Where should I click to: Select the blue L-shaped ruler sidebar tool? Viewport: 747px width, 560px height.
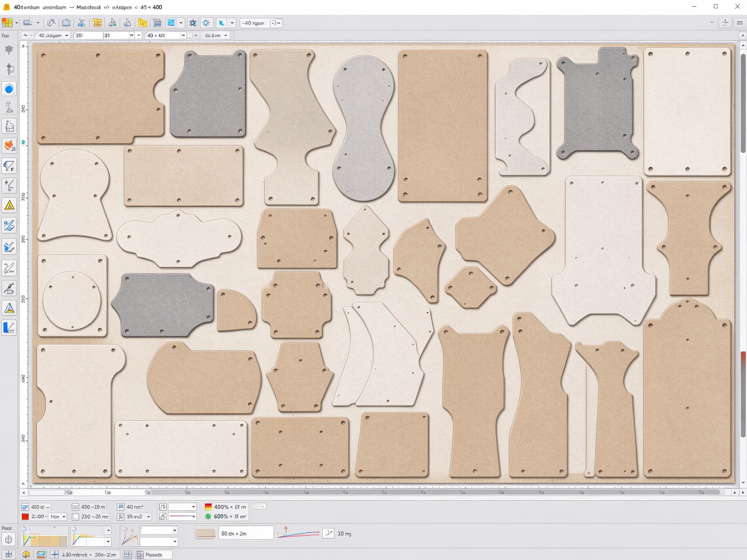[9, 328]
